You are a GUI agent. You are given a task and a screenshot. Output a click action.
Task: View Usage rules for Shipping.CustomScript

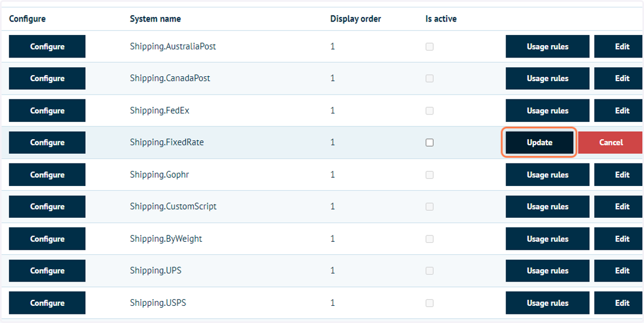point(547,207)
